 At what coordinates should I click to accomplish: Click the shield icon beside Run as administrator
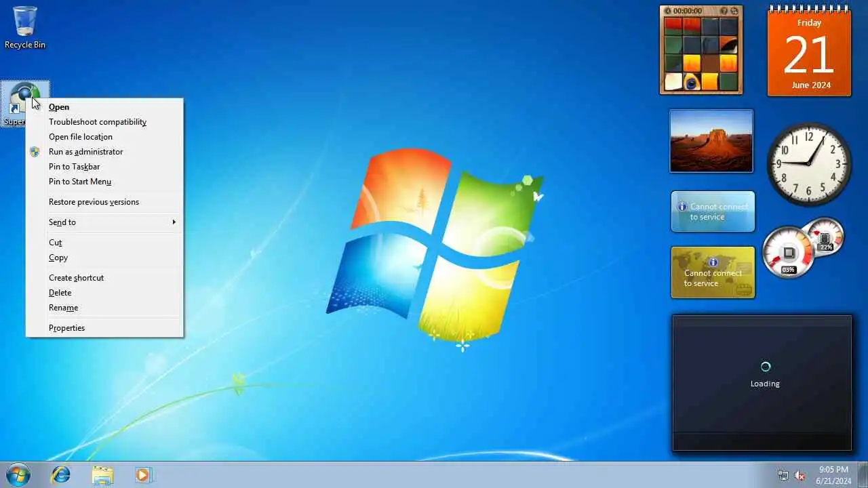(x=35, y=152)
